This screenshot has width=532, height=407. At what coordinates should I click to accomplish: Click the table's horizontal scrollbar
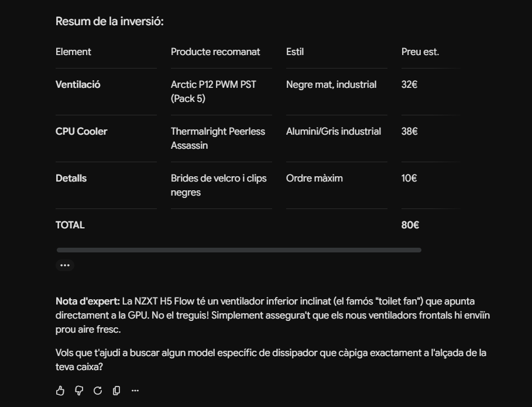pos(239,250)
